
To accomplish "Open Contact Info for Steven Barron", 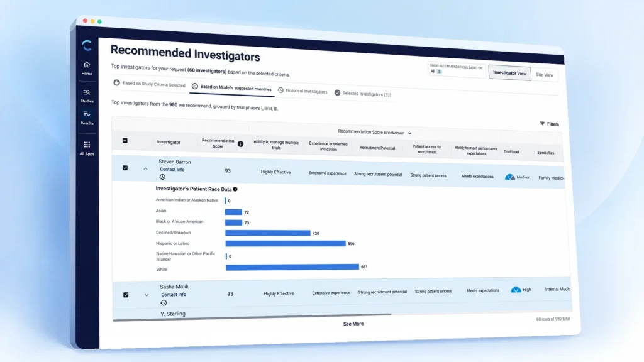I will point(172,170).
